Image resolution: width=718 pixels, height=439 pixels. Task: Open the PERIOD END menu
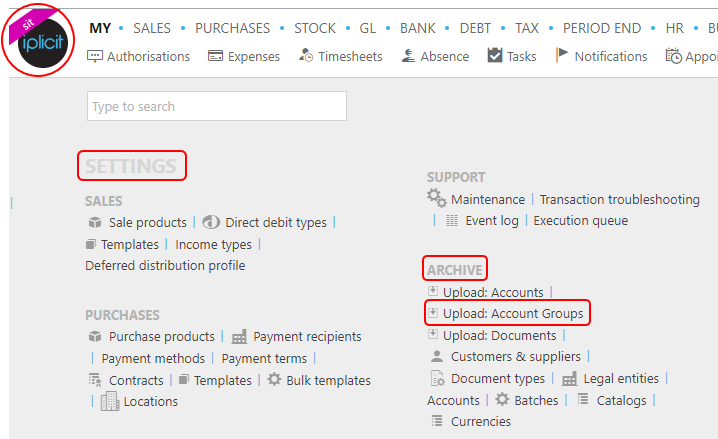tap(602, 28)
